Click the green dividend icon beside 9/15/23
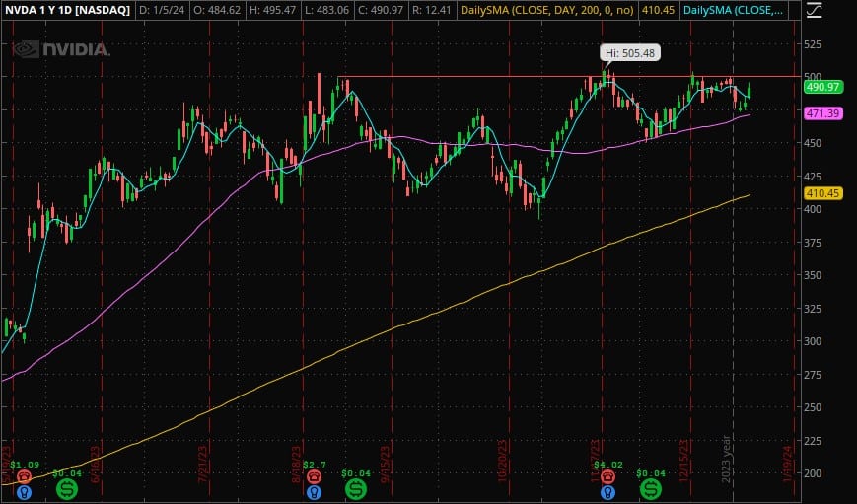Viewport: 857px width, 504px height. [356, 488]
